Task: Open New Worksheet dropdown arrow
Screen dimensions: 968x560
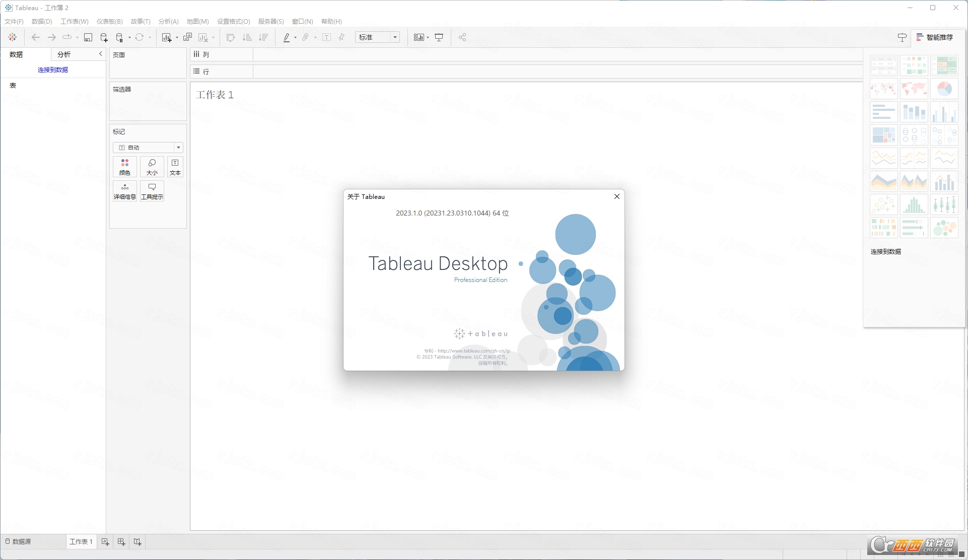Action: (177, 37)
